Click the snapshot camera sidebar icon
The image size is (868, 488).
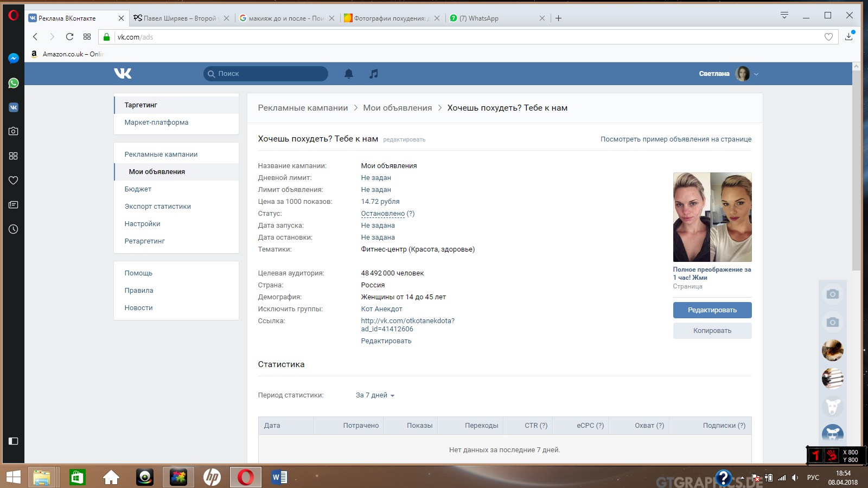[14, 131]
